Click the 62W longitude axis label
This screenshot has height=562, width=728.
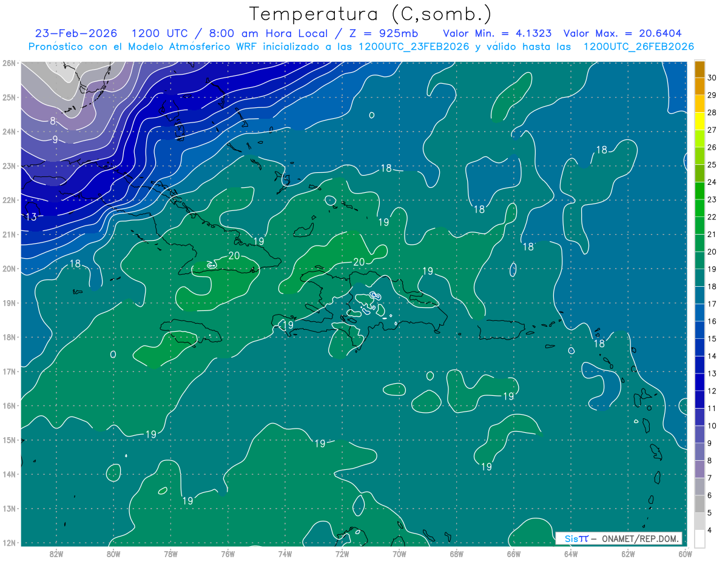coord(628,554)
